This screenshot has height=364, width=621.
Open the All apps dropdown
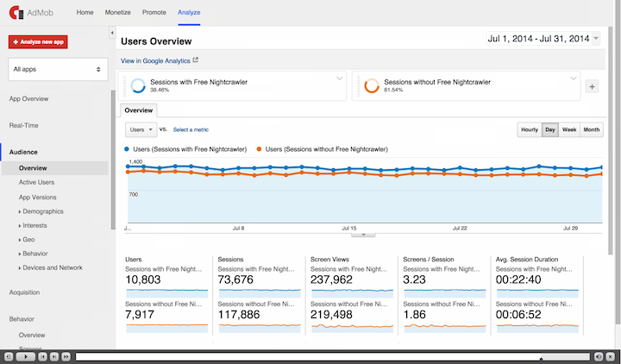tap(58, 69)
